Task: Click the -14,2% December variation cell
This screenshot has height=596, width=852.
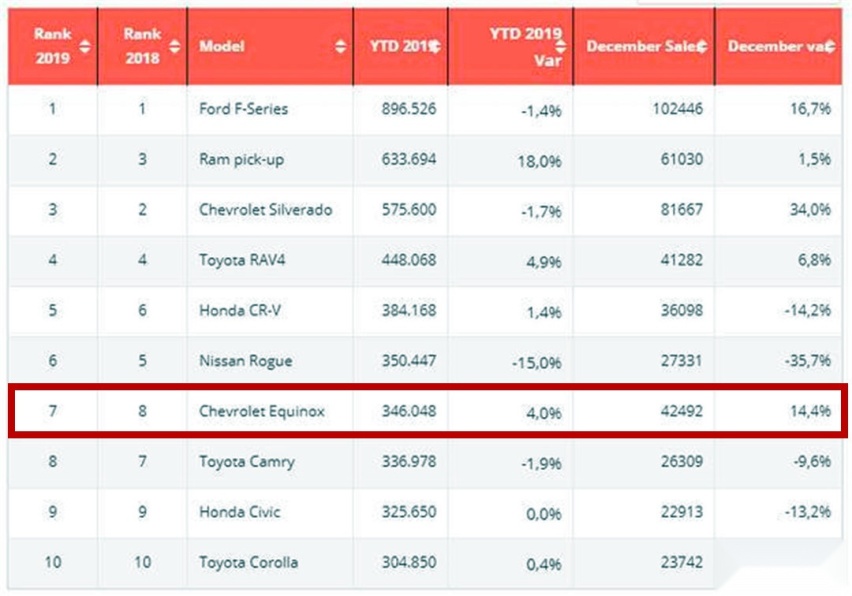Action: (807, 310)
